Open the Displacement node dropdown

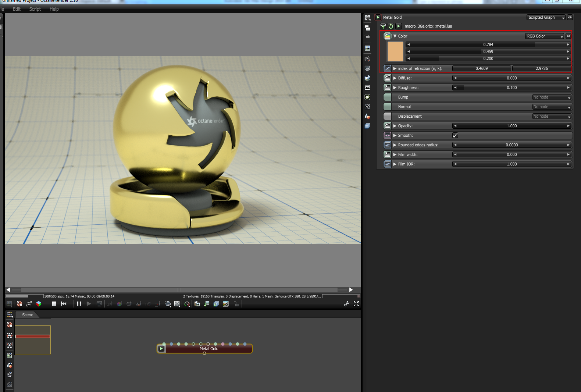[552, 116]
